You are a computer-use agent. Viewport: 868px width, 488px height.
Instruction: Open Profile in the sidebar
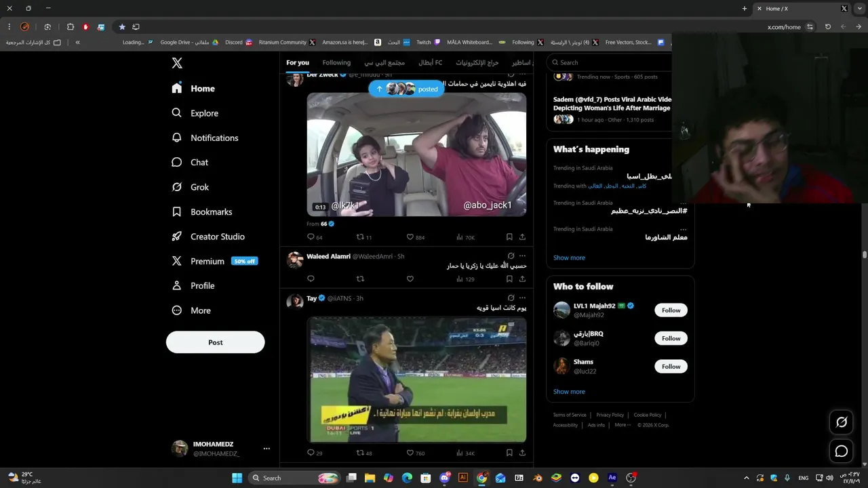(x=193, y=286)
